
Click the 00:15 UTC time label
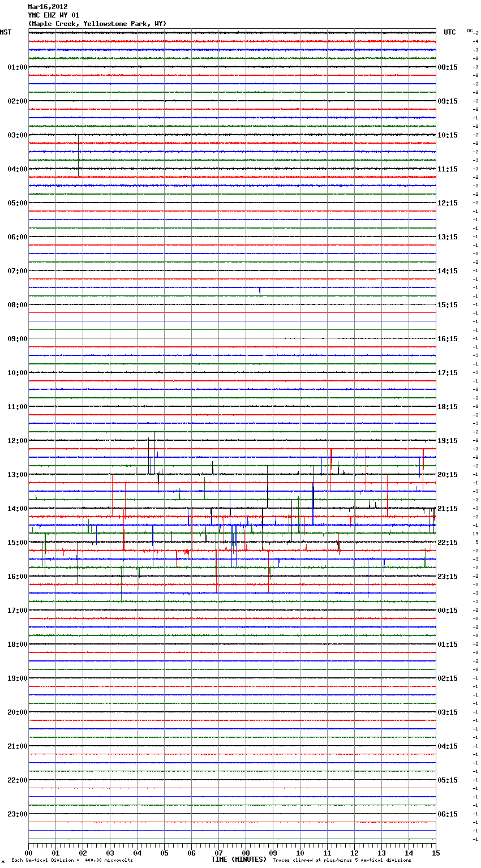point(448,611)
